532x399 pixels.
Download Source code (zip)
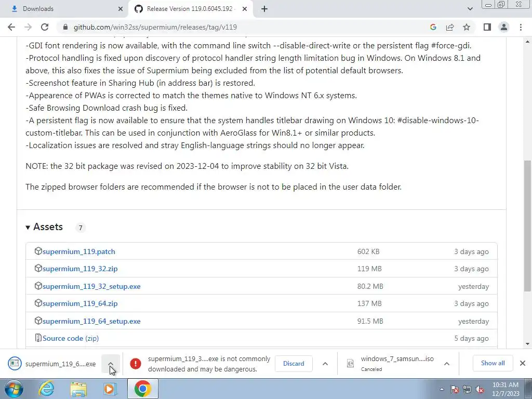(71, 338)
